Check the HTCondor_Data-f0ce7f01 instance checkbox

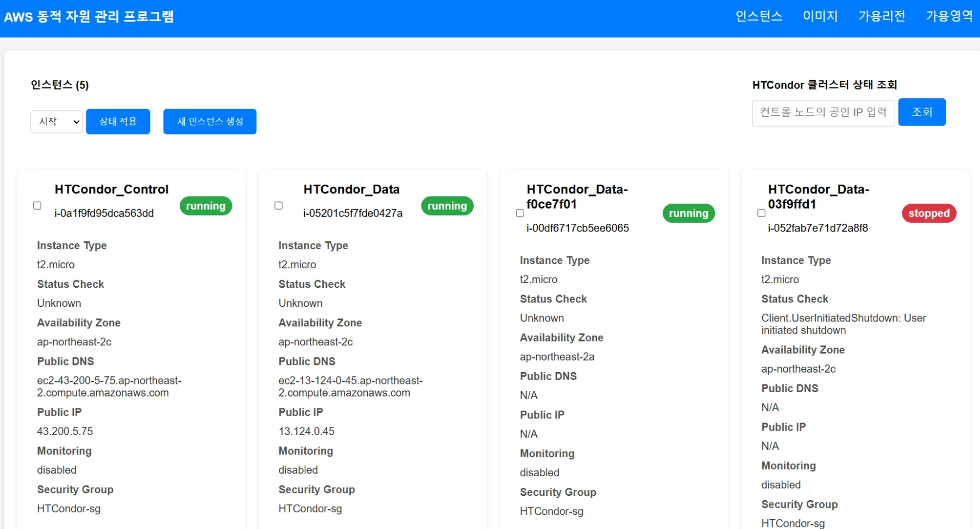tap(520, 213)
